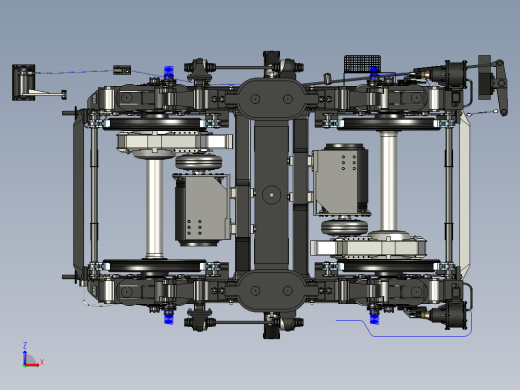Select the light gray gearbox on the left axle
This screenshot has height=390, width=520.
[x=175, y=143]
